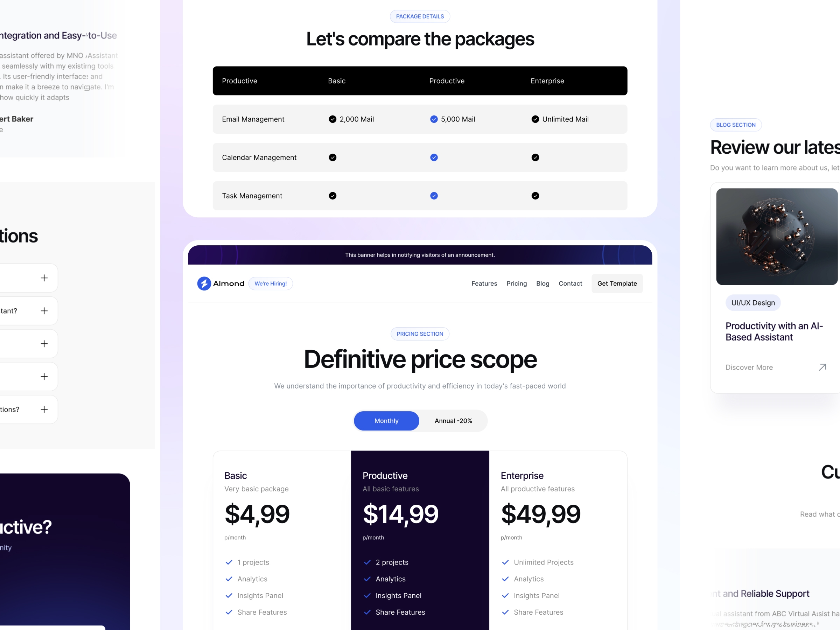Click the checkmark icon on Enterprise Email Management
This screenshot has width=840, height=630.
pos(534,119)
